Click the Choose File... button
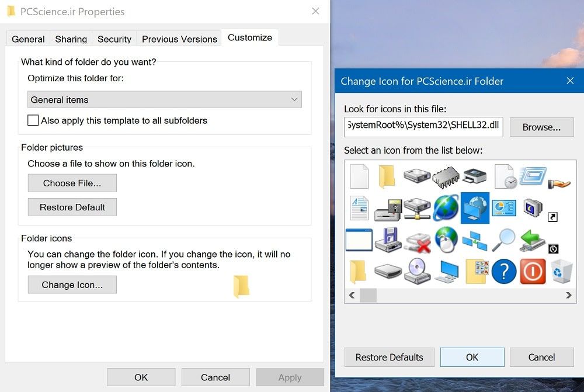The height and width of the screenshot is (392, 584). [x=72, y=183]
